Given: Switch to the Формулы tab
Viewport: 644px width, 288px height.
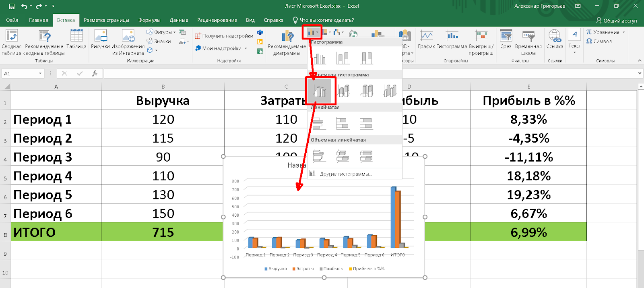Looking at the screenshot, I should click(149, 20).
